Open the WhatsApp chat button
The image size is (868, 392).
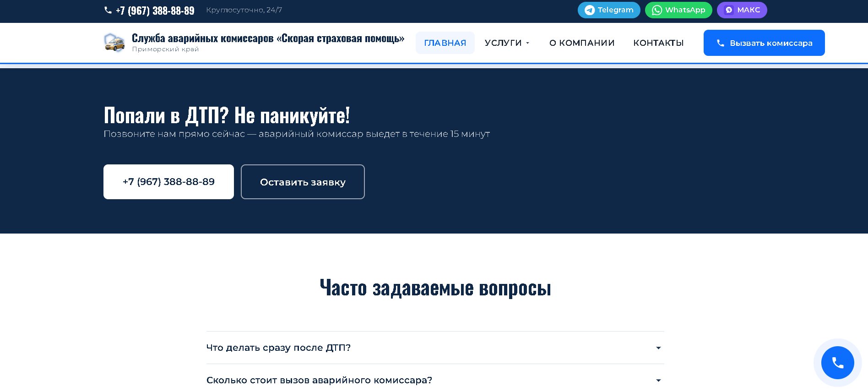678,10
